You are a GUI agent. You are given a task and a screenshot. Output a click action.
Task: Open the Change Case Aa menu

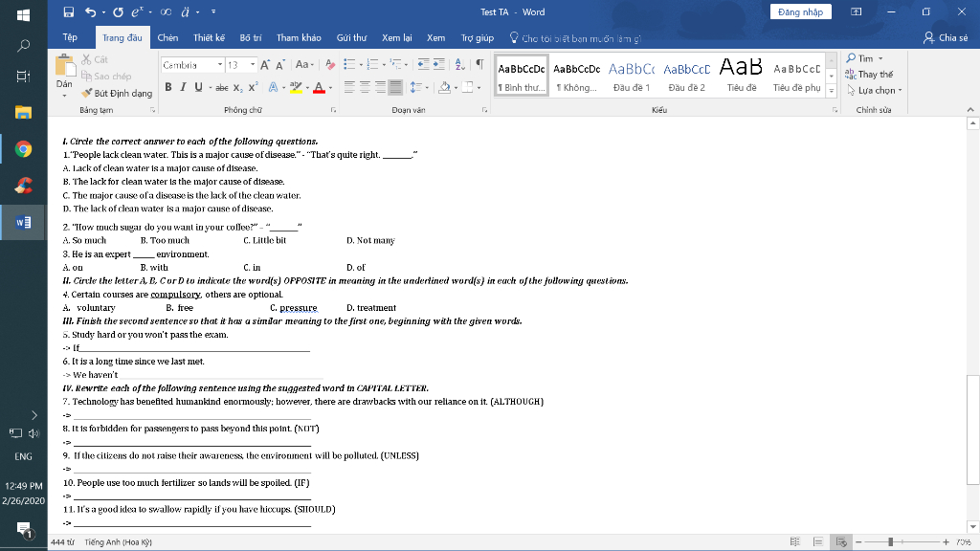pos(304,65)
